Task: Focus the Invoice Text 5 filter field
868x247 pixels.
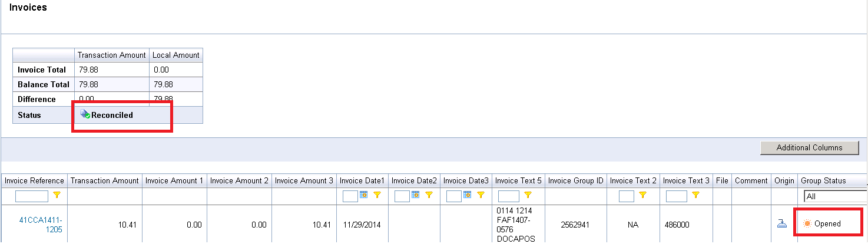Action: click(509, 196)
